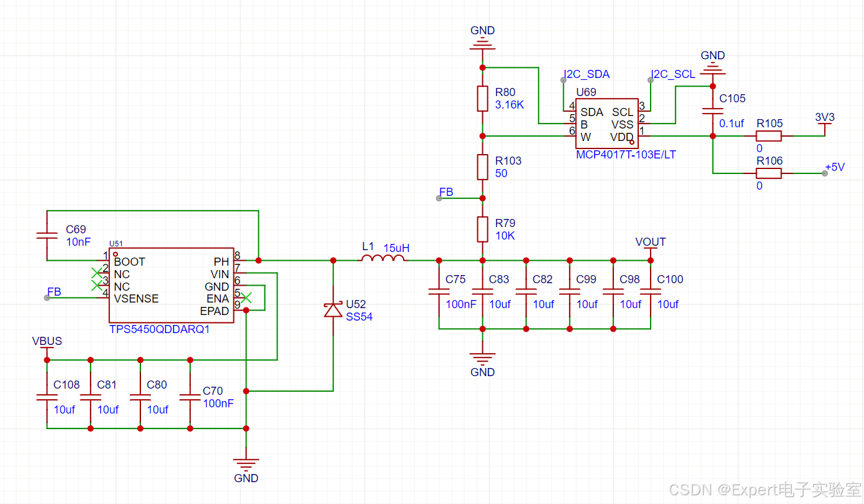864x504 pixels.
Task: Click the PH pin label on U51
Action: click(221, 262)
